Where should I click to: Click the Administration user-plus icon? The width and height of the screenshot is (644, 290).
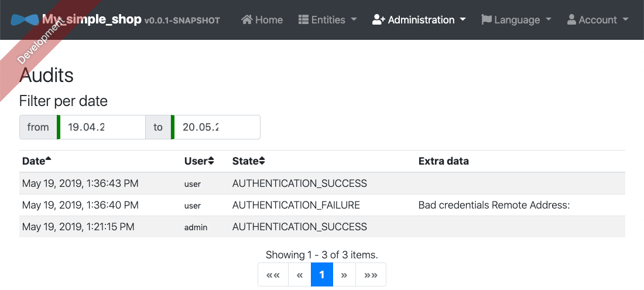378,20
